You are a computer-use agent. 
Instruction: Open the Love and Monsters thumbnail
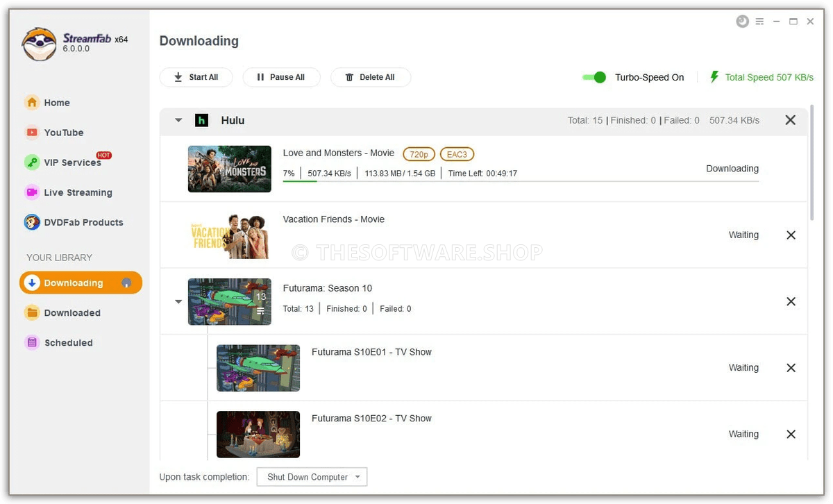pos(230,169)
